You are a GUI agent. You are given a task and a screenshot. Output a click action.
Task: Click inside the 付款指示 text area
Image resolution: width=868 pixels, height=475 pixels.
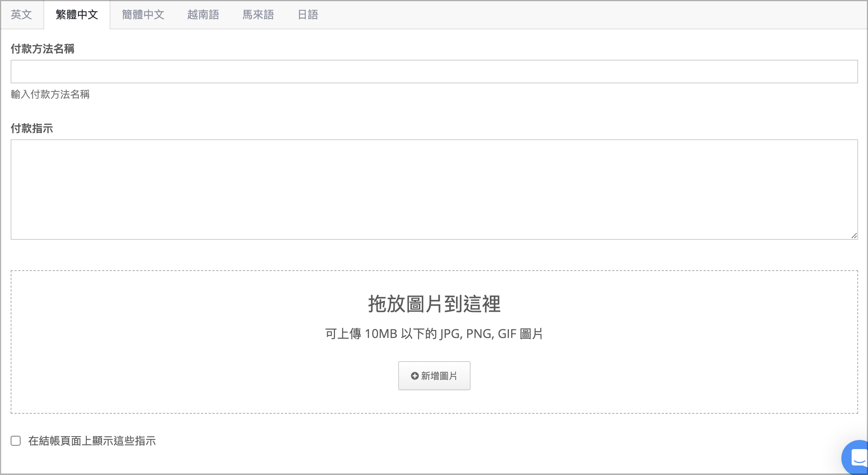[x=434, y=190]
